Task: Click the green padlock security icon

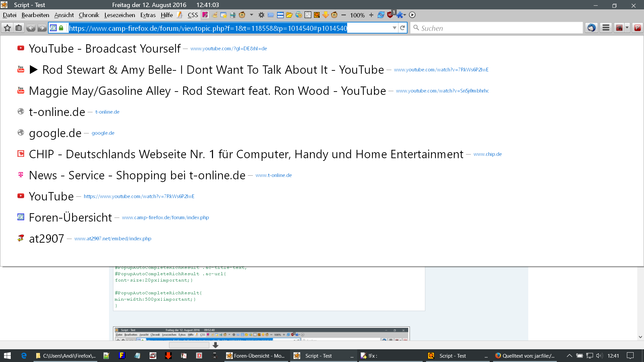Action: click(61, 28)
